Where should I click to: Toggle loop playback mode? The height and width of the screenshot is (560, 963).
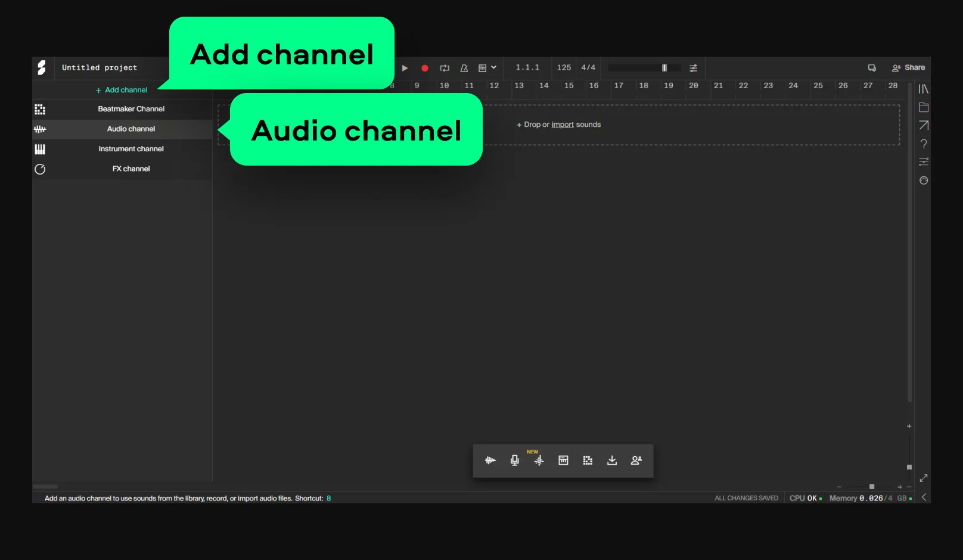tap(445, 69)
